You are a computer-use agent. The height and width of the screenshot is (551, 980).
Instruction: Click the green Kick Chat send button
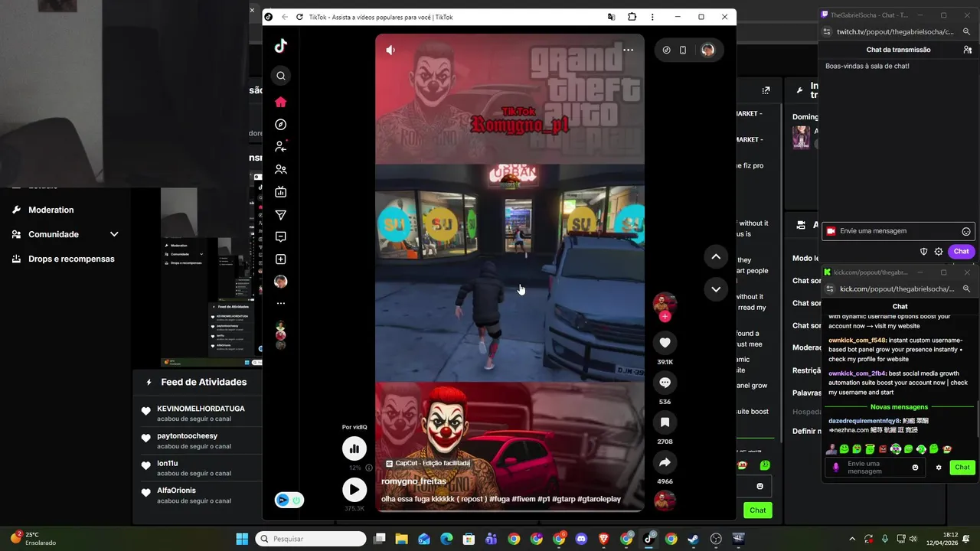962,468
